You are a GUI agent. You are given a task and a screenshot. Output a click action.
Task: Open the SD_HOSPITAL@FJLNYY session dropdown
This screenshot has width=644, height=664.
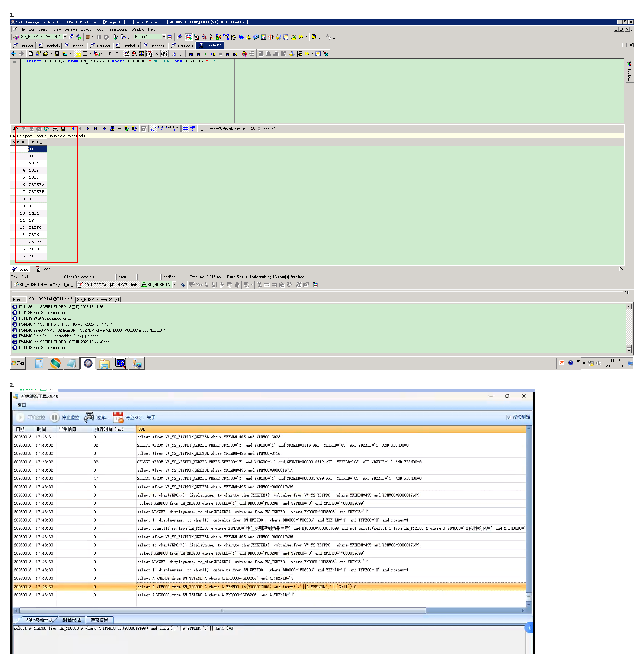(x=65, y=37)
